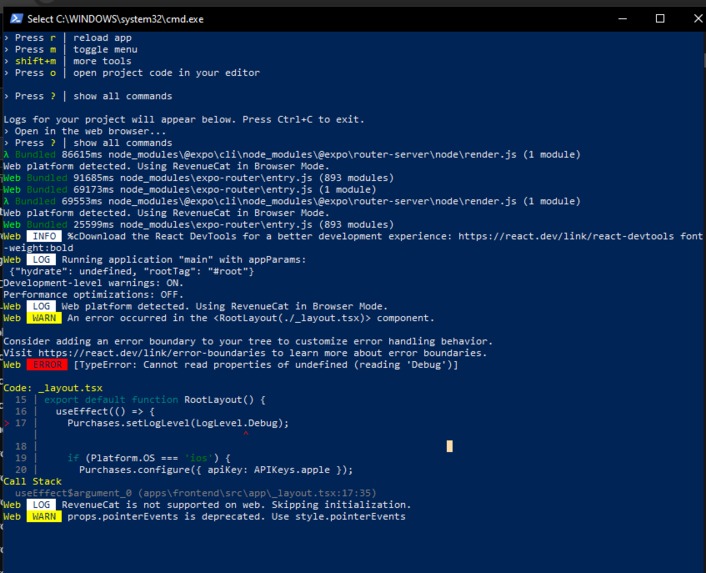Viewport: 706px width, 573px height.
Task: Click the "if (Platform.OS === 'ios')" line
Action: [x=149, y=458]
